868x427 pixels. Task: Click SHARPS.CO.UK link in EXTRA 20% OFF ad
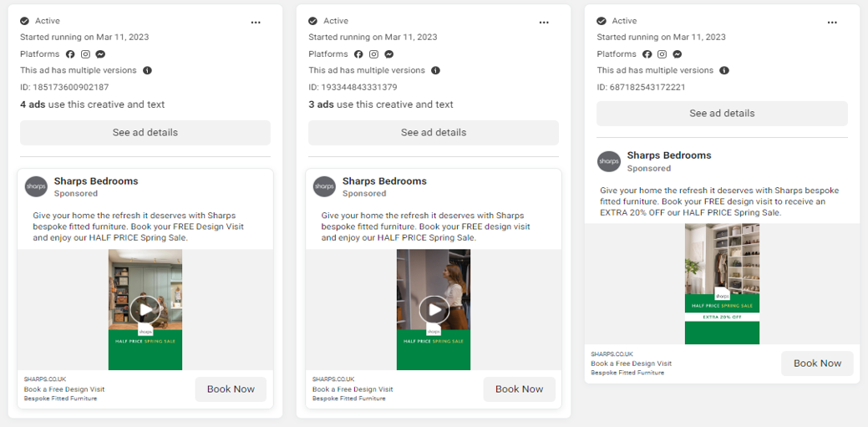tap(612, 354)
